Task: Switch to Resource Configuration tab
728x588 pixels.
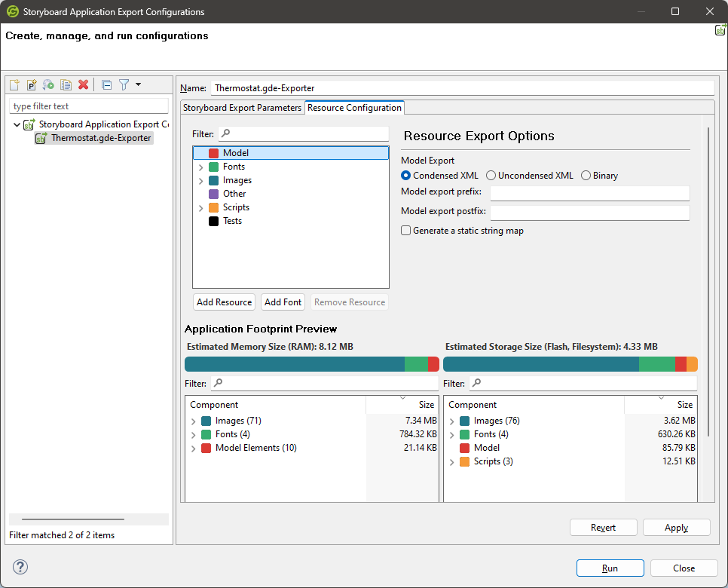Action: tap(354, 108)
